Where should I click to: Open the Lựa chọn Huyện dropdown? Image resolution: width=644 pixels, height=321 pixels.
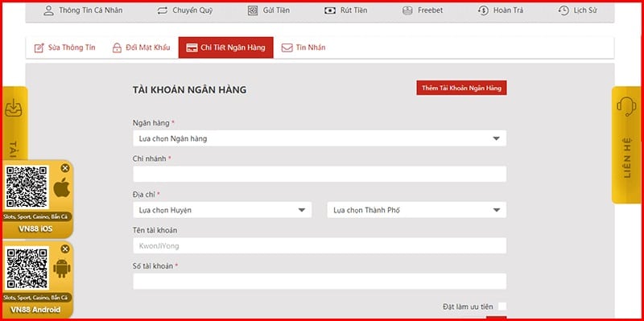coord(222,210)
